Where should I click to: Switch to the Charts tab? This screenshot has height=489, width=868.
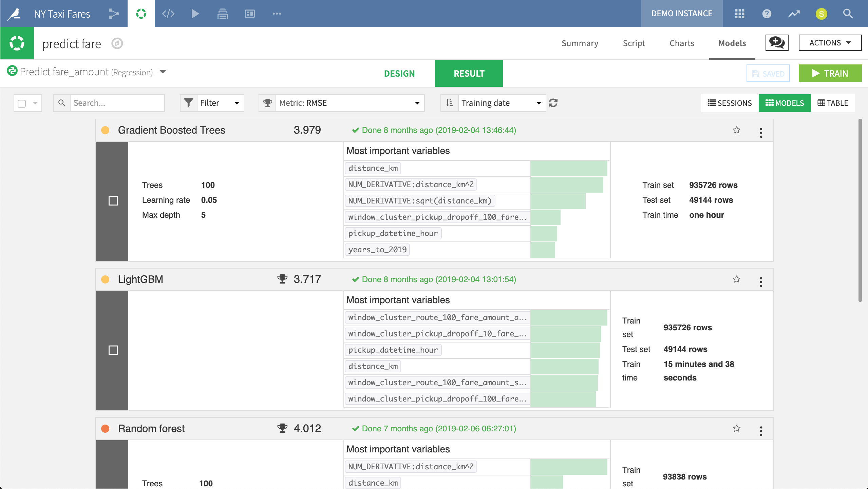(682, 43)
